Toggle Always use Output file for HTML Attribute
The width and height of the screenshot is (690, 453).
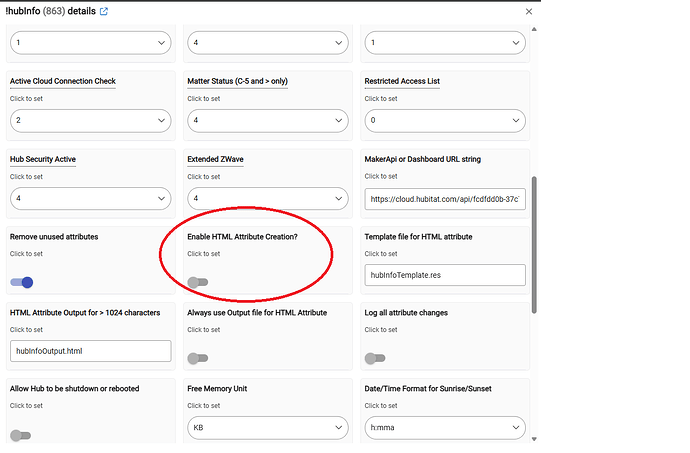click(198, 358)
